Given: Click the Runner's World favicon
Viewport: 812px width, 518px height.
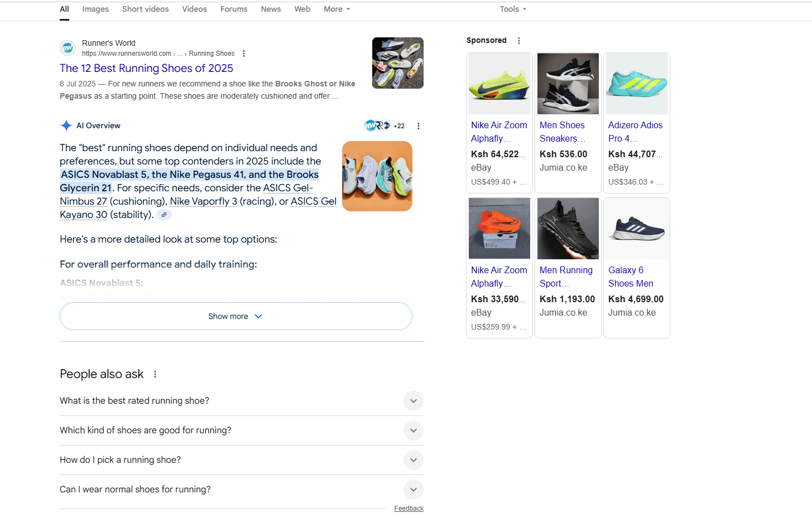Looking at the screenshot, I should pyautogui.click(x=68, y=48).
